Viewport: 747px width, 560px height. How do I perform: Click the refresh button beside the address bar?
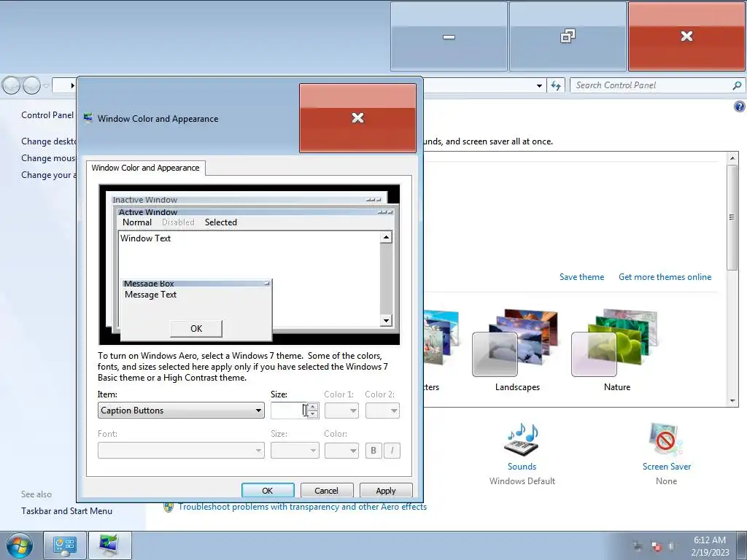point(555,86)
